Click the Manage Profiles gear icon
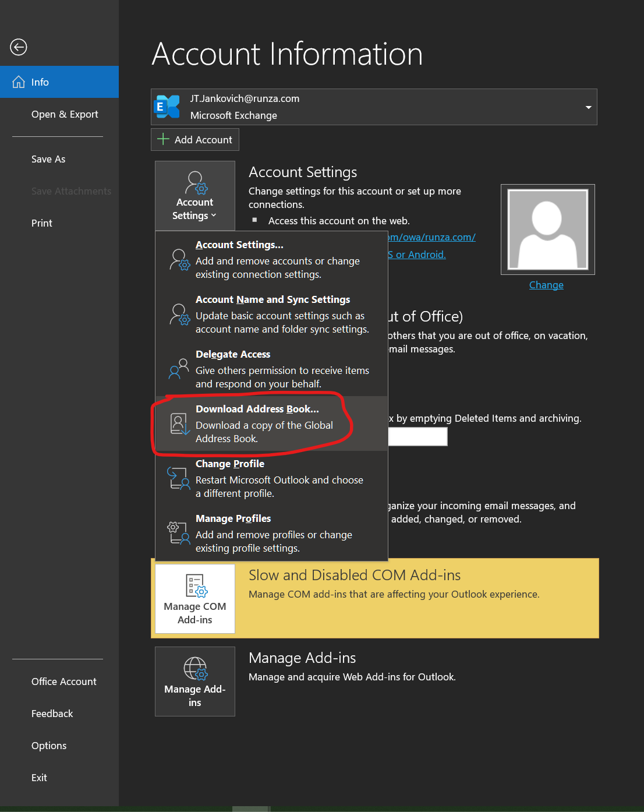This screenshot has width=644, height=812. pos(178,533)
